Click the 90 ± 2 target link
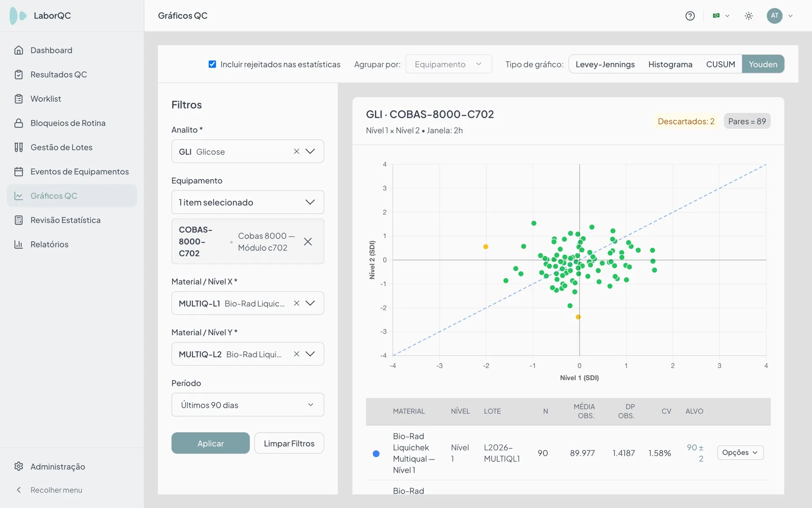This screenshot has width=812, height=508. [x=695, y=453]
